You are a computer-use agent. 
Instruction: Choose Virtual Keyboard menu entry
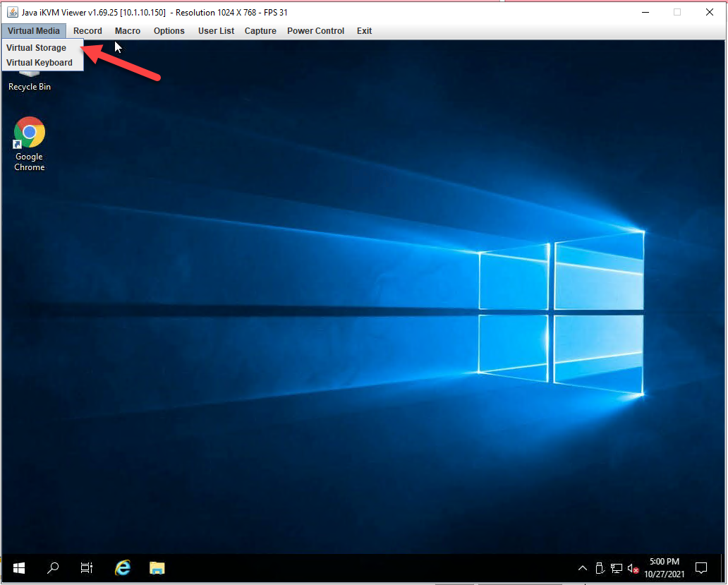click(x=40, y=63)
